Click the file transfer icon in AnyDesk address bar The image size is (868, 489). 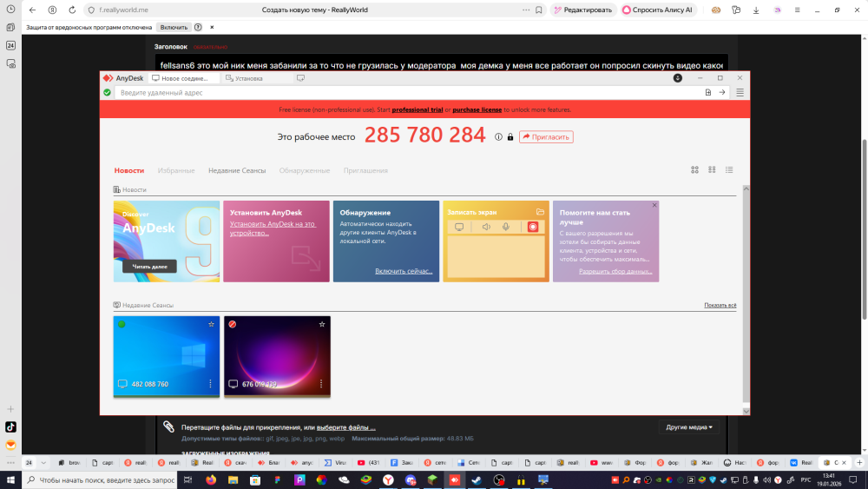tap(708, 92)
